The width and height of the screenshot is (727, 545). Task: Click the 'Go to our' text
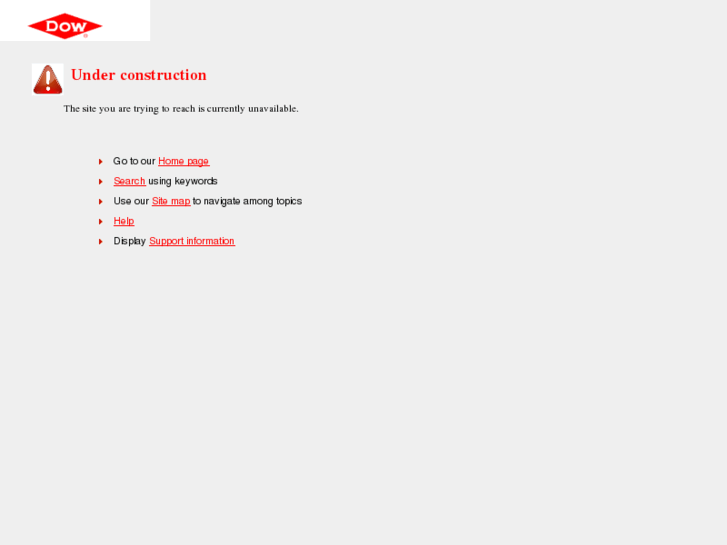click(x=134, y=161)
